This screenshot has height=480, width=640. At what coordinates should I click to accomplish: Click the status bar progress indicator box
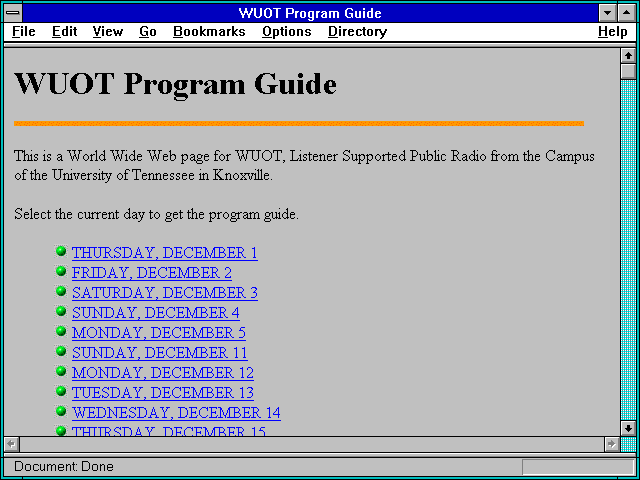pos(578,467)
